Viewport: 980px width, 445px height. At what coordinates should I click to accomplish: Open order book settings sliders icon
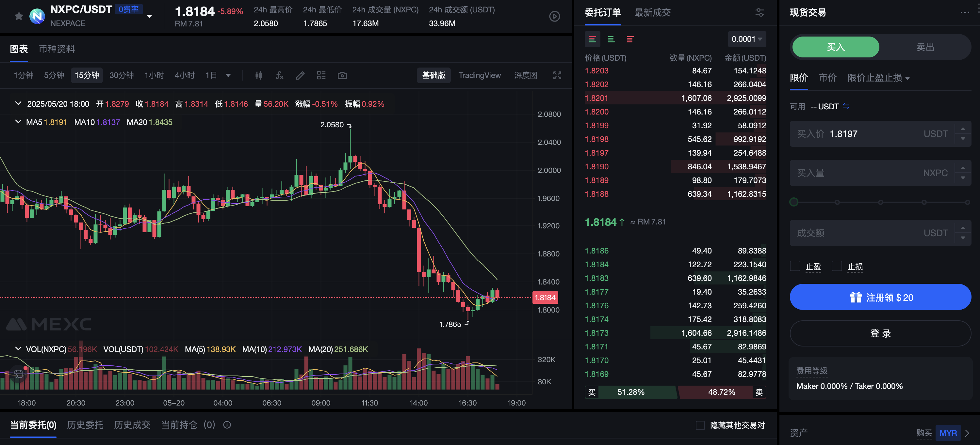(759, 12)
